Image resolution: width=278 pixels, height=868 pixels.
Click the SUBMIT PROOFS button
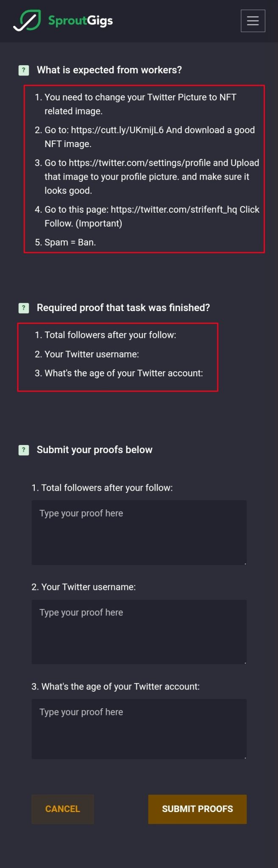197,809
